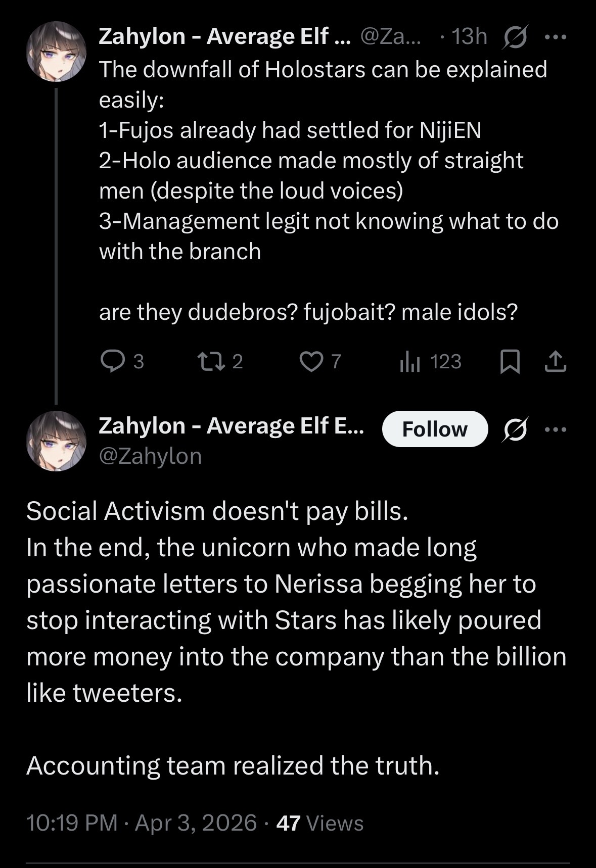
Task: Open Zahylon avatar on first tweet
Action: point(56,52)
